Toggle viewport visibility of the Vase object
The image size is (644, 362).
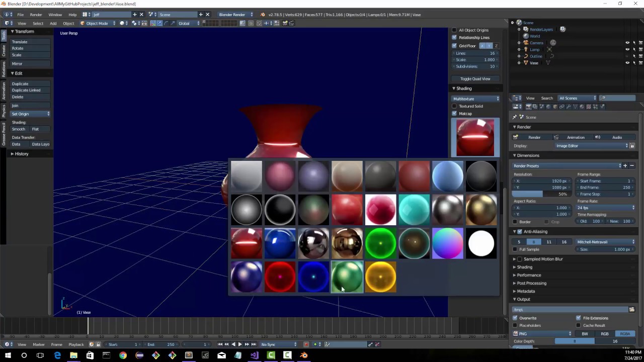click(627, 63)
